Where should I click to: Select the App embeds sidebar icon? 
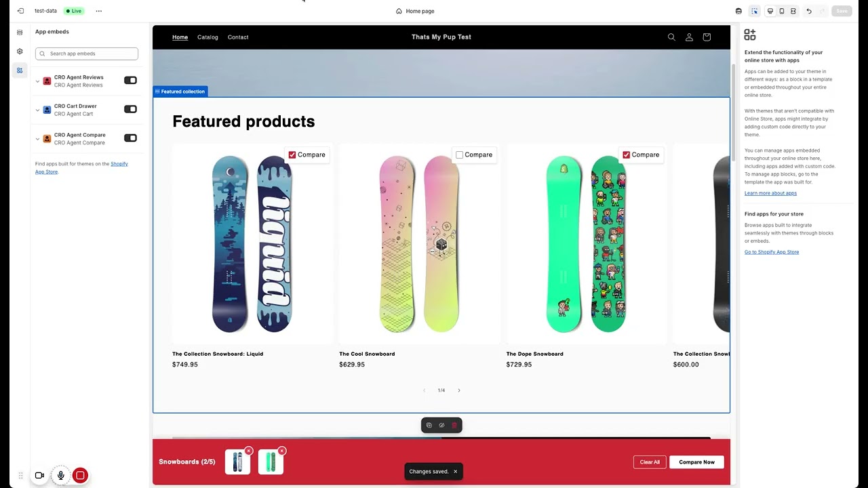click(x=20, y=70)
